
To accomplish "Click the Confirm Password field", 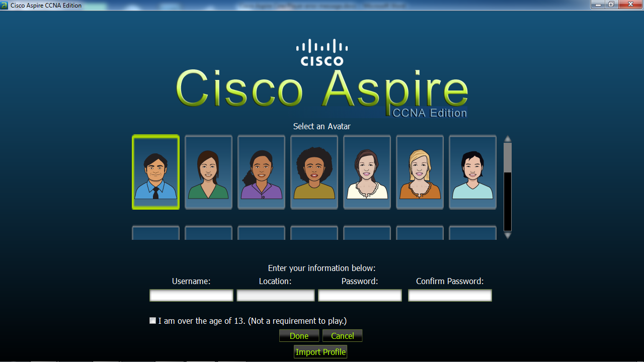I will tap(450, 295).
